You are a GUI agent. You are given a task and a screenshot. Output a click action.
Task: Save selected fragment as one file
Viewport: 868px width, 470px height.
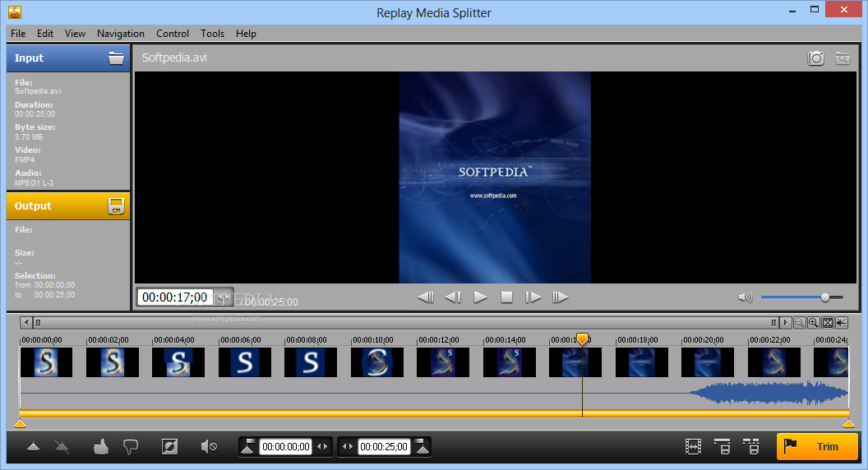(x=722, y=446)
